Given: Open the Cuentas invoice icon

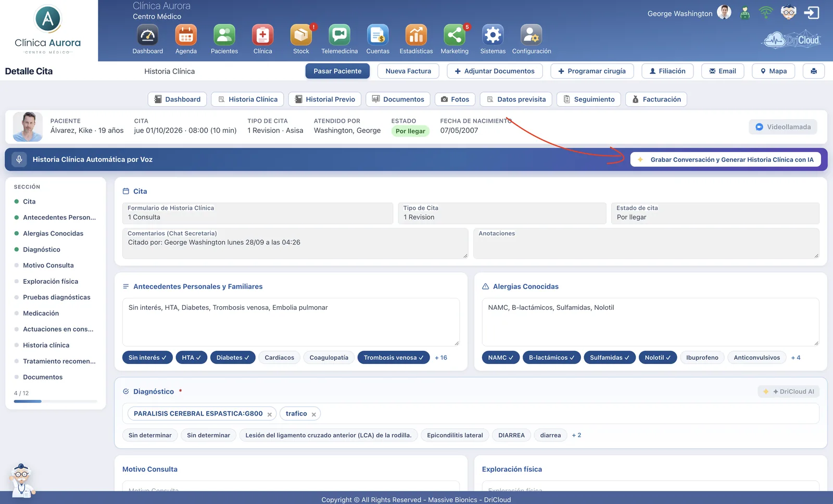Looking at the screenshot, I should click(378, 35).
